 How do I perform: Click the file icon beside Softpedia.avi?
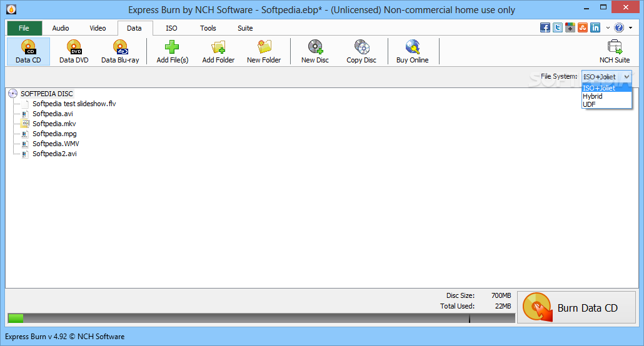coord(24,114)
